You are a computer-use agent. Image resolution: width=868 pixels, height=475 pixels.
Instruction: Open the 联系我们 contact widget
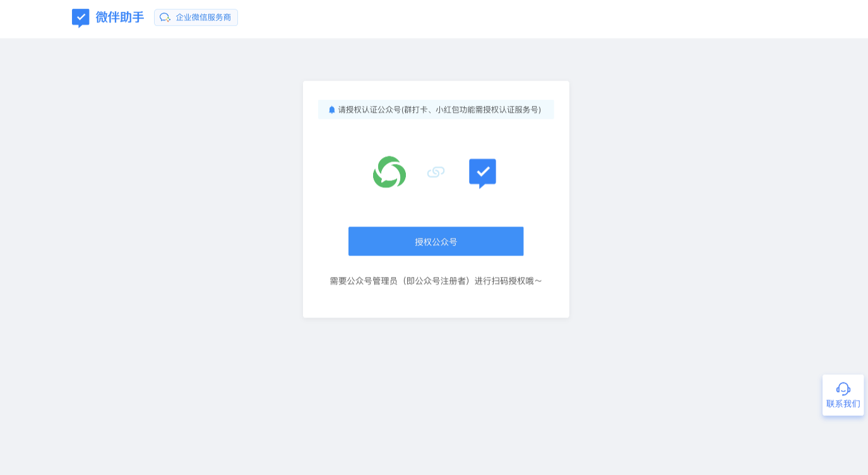[x=843, y=396]
